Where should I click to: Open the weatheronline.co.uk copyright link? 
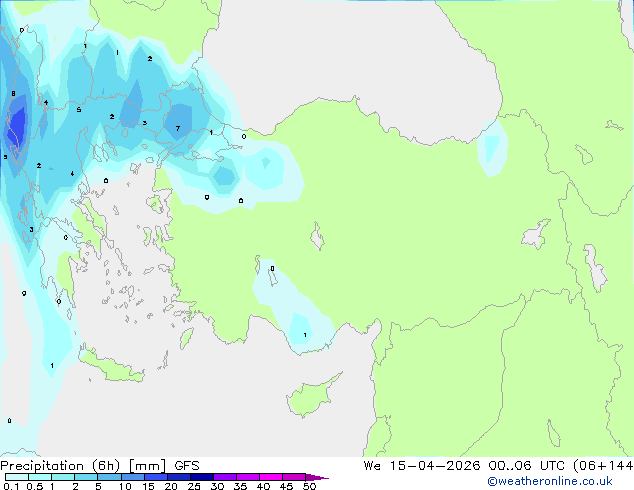pos(550,481)
